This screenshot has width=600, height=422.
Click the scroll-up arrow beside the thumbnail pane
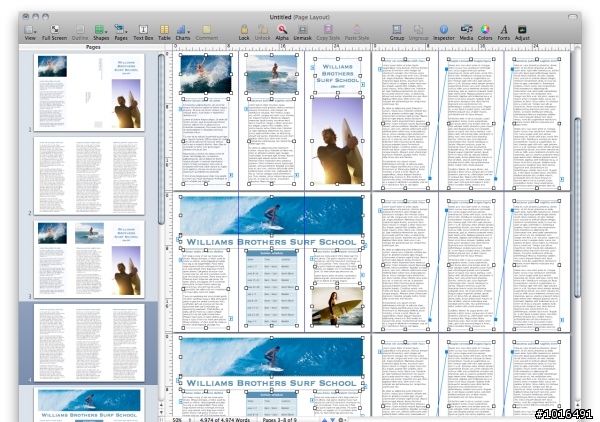(161, 405)
